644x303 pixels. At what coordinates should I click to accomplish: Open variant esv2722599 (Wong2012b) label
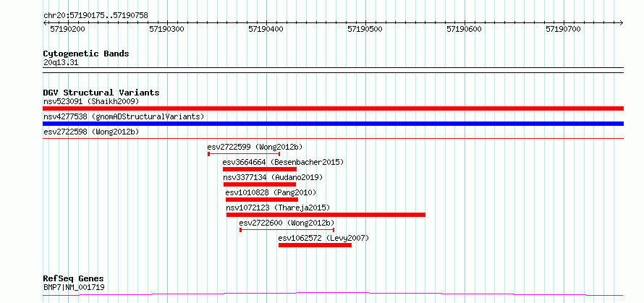(x=255, y=147)
